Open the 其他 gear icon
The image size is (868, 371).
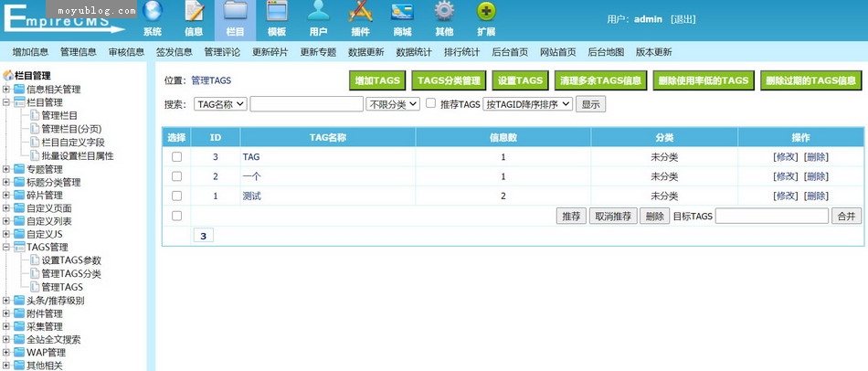(444, 11)
